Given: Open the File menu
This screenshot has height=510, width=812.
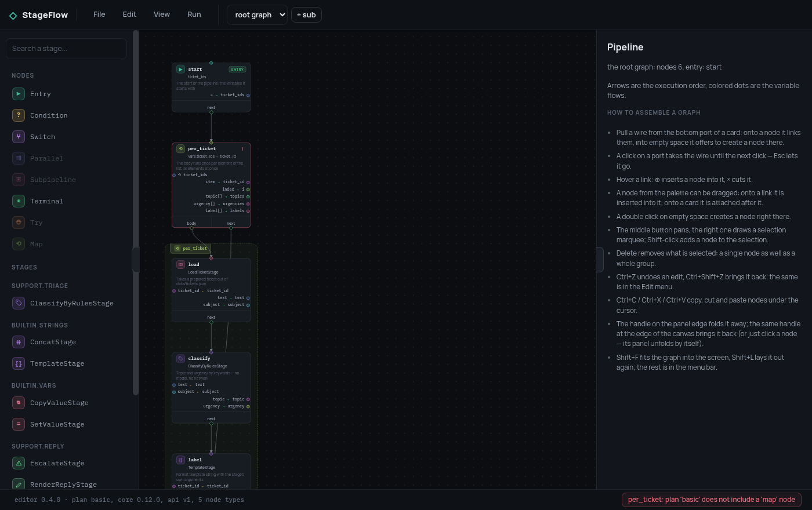Looking at the screenshot, I should [99, 14].
